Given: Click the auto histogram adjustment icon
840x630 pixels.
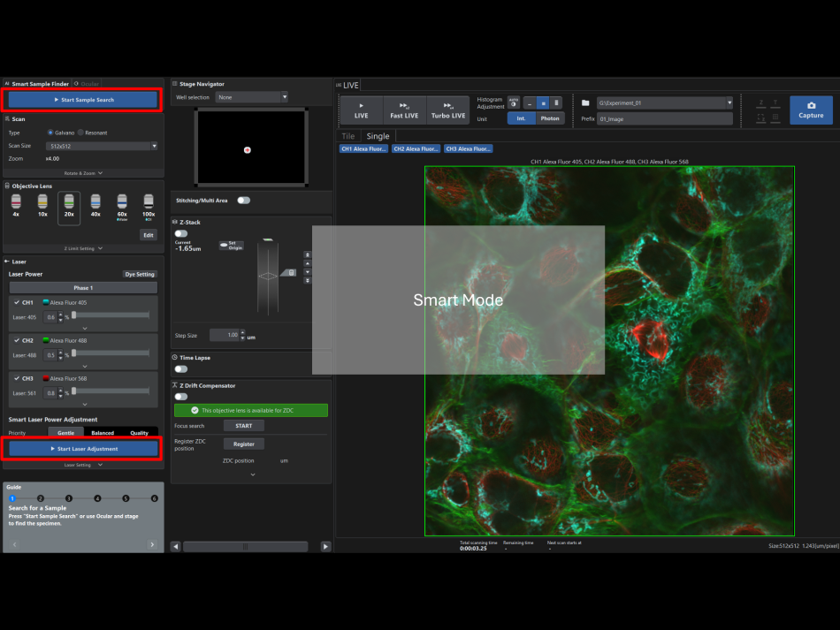Looking at the screenshot, I should coord(514,102).
